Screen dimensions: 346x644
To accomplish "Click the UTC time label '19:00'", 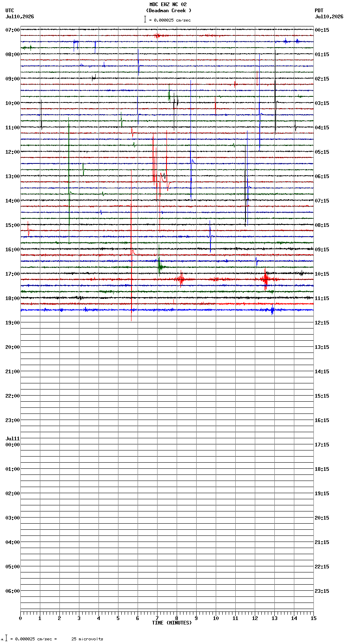I will click(x=13, y=323).
